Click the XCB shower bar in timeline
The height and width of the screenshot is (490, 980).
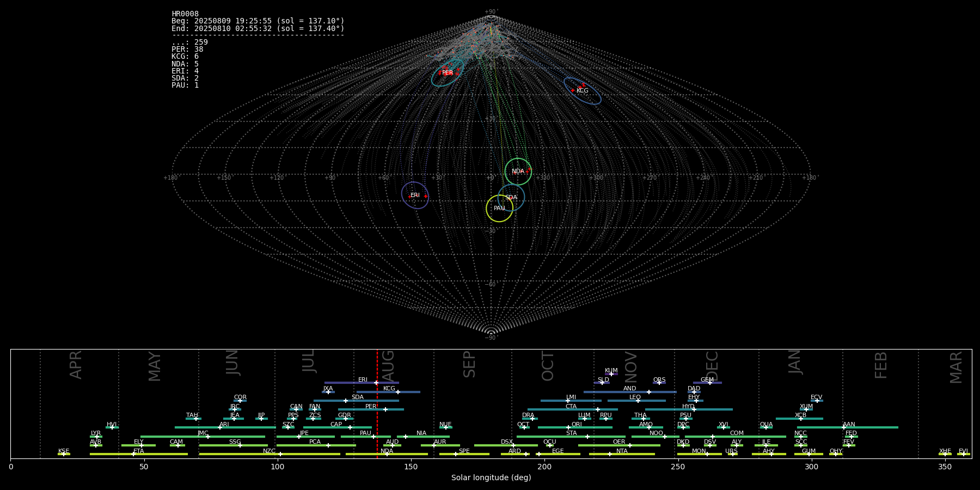point(799,419)
